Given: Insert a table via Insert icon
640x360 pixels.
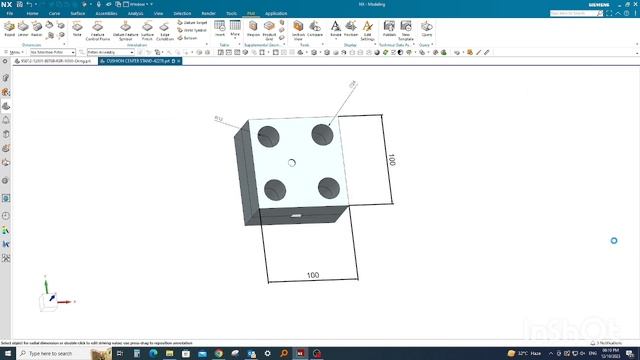Looking at the screenshot, I should [x=220, y=28].
